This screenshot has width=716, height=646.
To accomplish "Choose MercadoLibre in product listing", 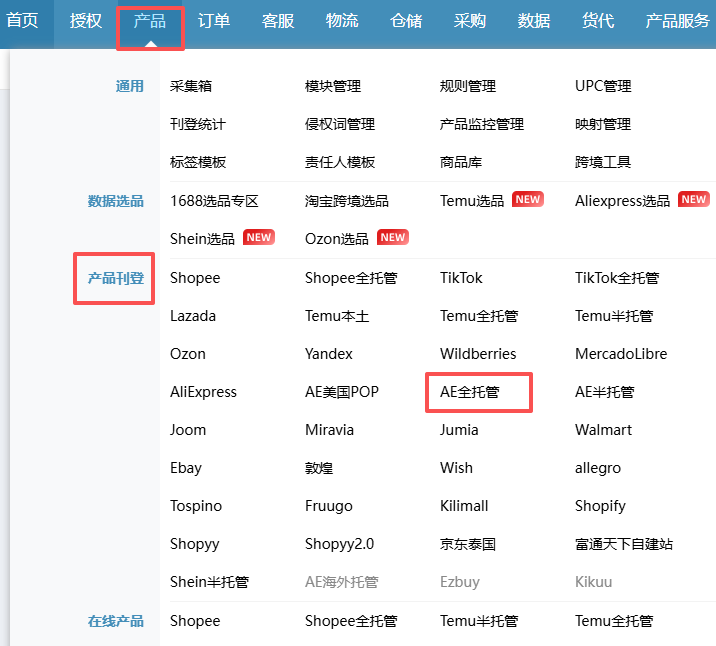I will [620, 354].
